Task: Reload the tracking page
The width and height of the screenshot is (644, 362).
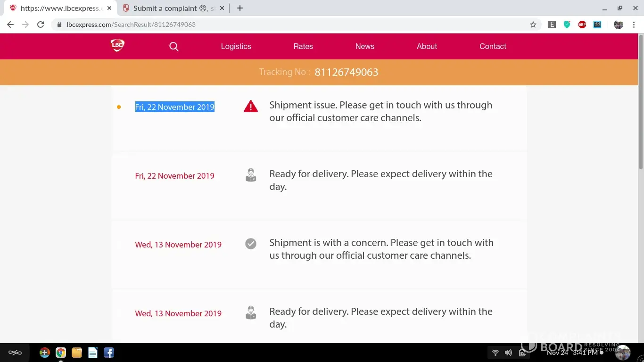Action: 41,25
